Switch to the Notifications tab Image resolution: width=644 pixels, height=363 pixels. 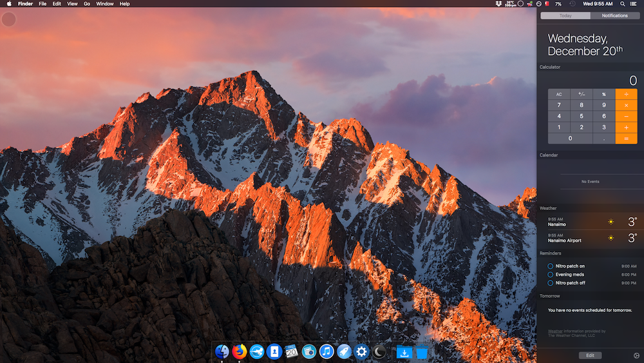coord(614,15)
